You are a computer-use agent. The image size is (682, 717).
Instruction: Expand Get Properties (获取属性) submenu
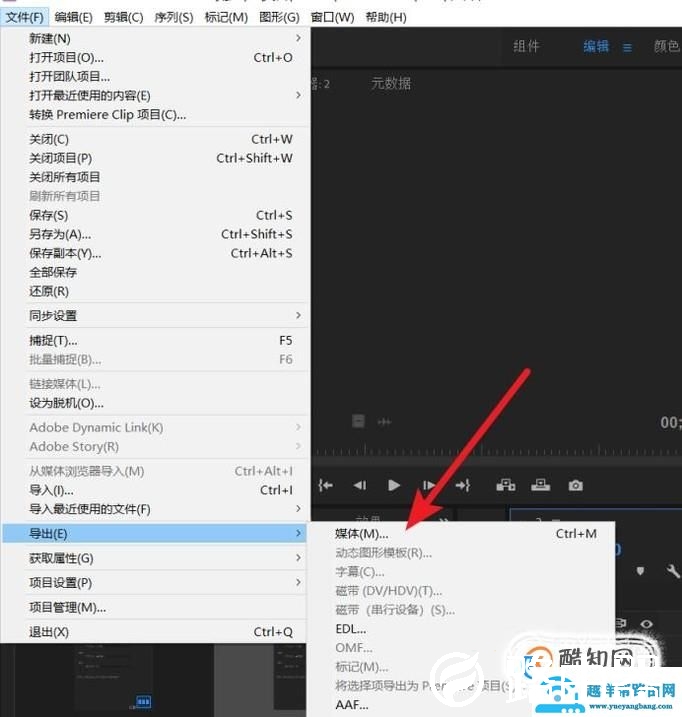156,558
